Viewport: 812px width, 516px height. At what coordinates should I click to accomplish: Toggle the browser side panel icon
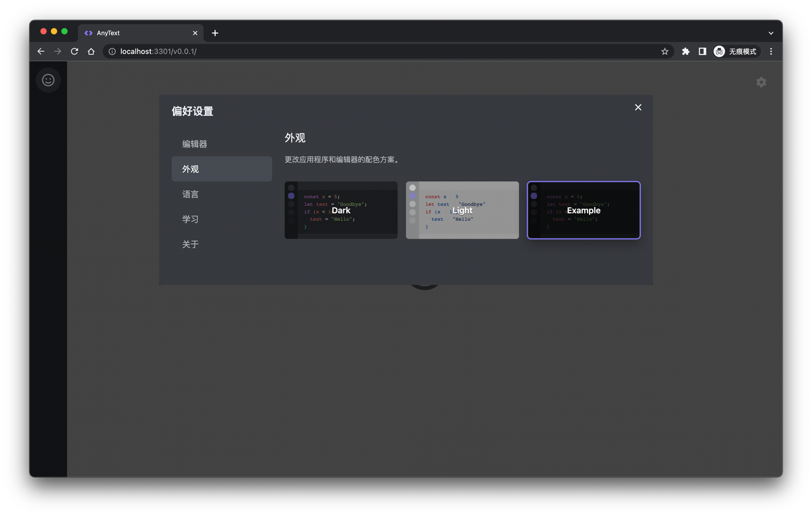click(702, 51)
